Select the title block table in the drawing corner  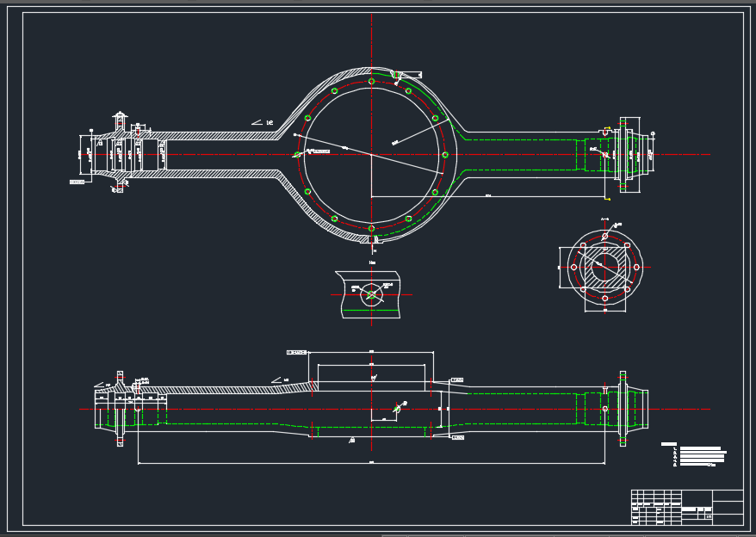687,508
